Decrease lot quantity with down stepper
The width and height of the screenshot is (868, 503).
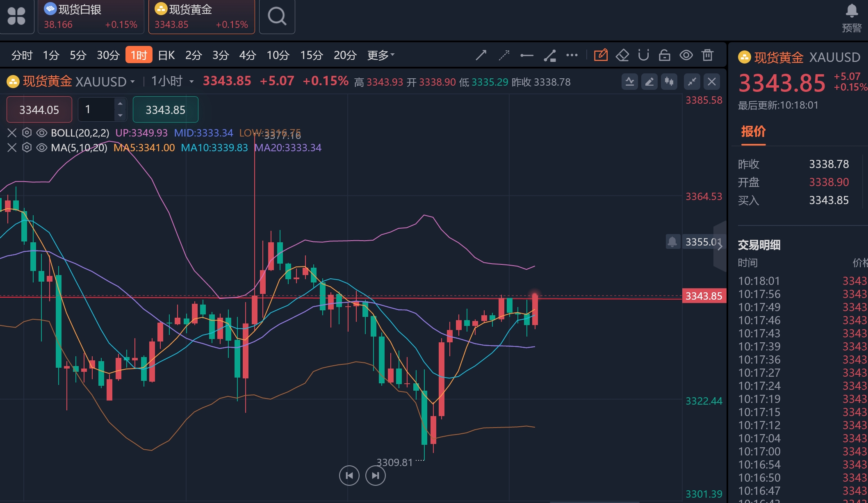point(120,115)
